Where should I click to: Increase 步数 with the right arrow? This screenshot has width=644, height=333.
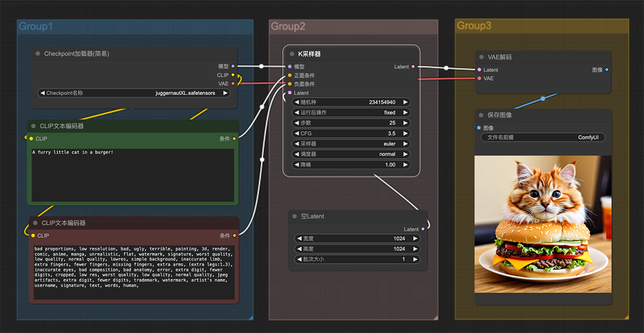point(406,123)
